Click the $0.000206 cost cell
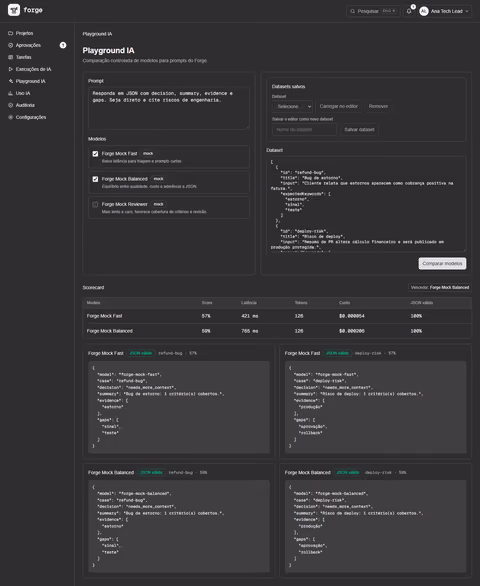480x586 pixels. pos(352,331)
